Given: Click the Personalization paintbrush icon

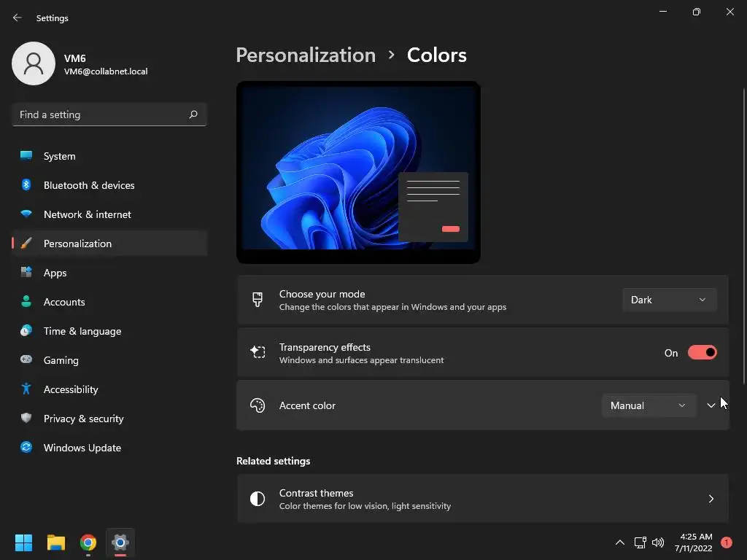Looking at the screenshot, I should [26, 243].
